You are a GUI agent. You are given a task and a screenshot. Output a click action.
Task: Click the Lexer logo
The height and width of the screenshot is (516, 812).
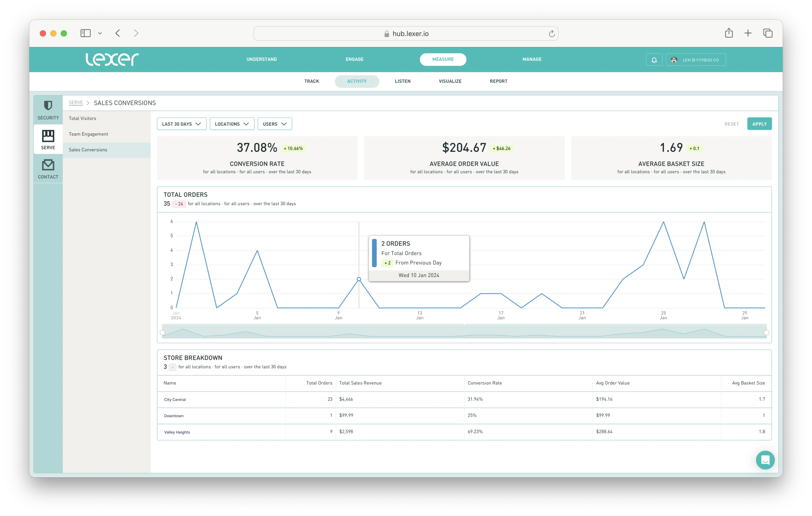pyautogui.click(x=112, y=59)
